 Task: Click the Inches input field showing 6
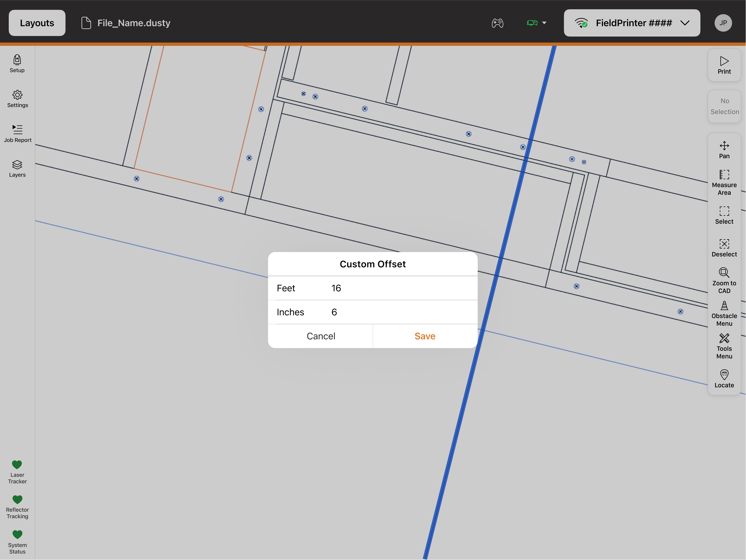[x=373, y=312]
